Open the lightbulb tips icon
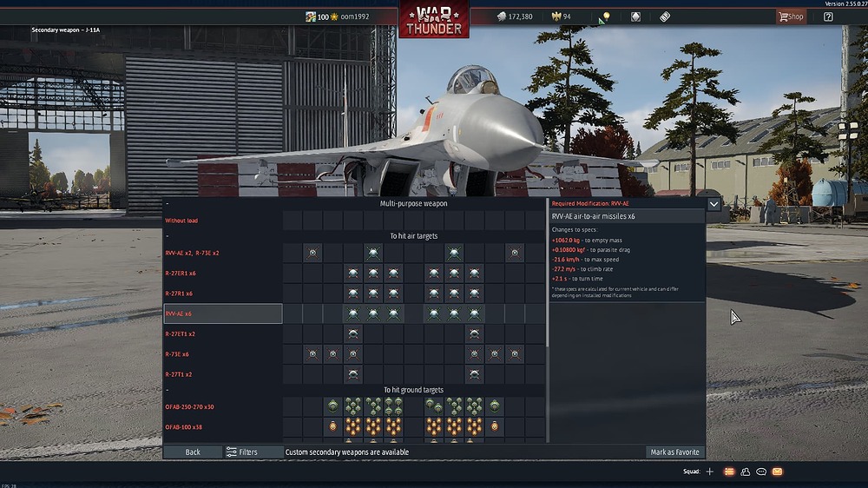This screenshot has height=488, width=868. 606,16
